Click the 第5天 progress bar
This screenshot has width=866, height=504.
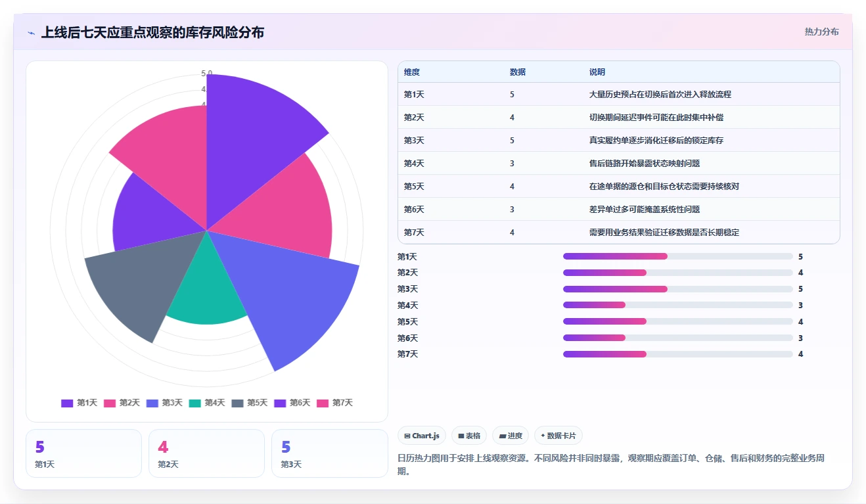pyautogui.click(x=678, y=321)
